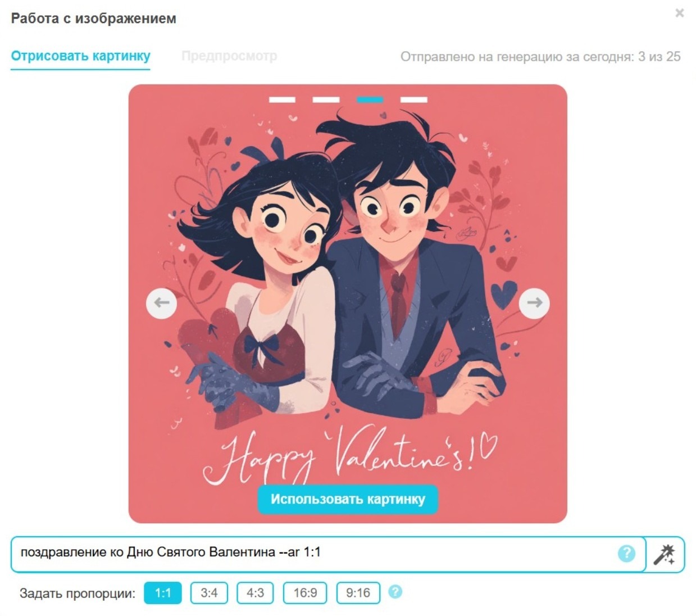Click the help icon inside the prompt field

click(626, 554)
